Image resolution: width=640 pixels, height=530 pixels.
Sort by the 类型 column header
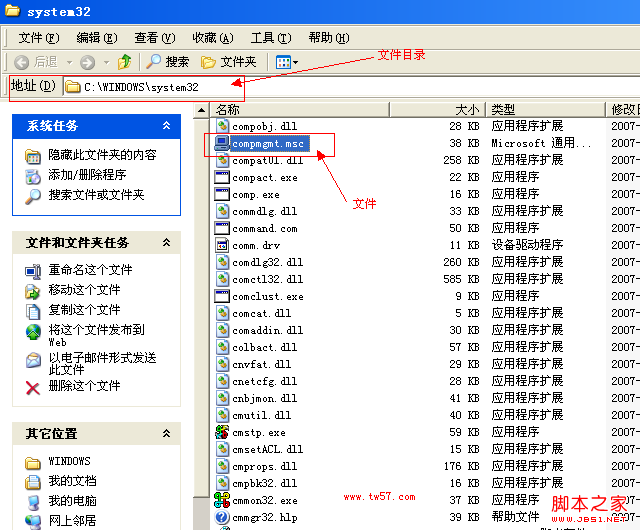coord(545,109)
